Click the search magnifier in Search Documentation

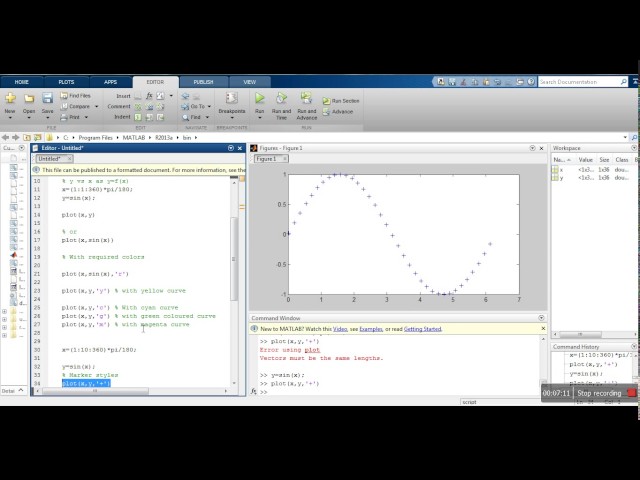pos(623,82)
